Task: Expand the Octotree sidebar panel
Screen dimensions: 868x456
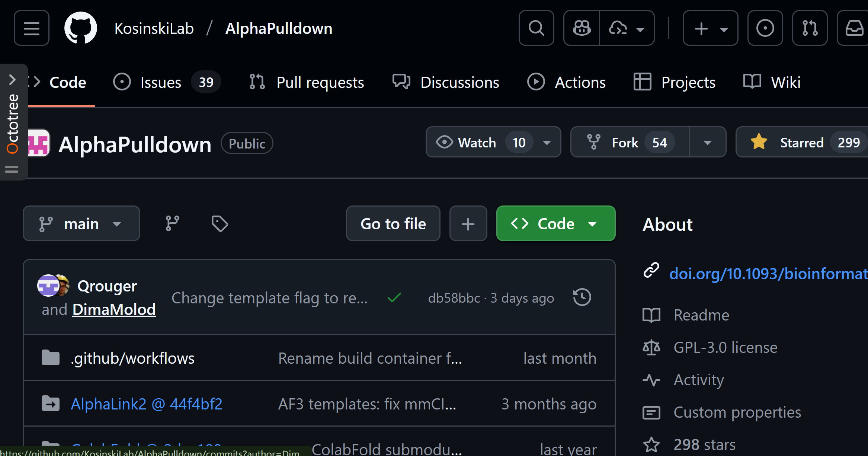Action: click(12, 79)
